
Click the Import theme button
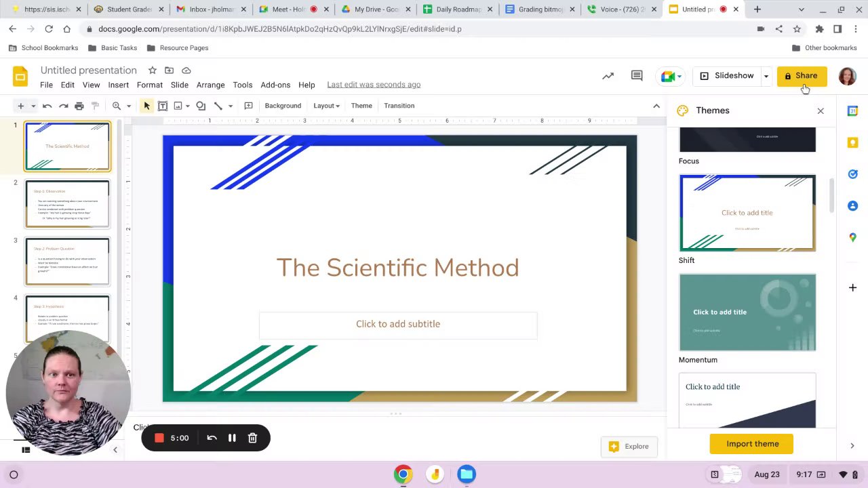(752, 444)
